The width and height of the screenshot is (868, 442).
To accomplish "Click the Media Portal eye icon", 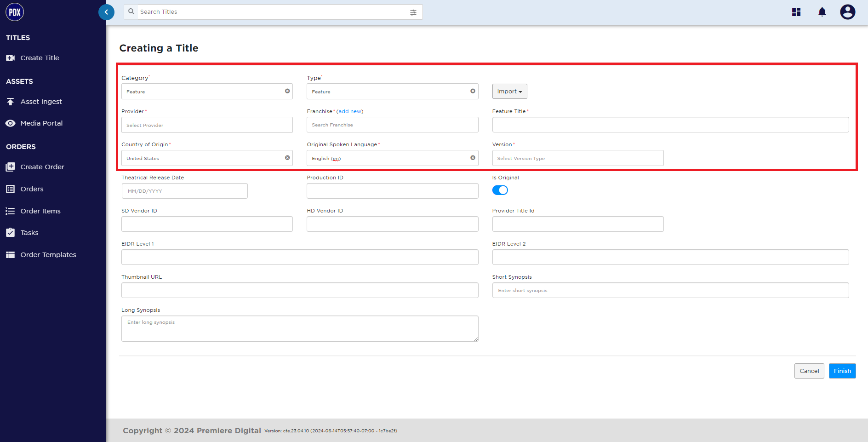I will point(10,123).
